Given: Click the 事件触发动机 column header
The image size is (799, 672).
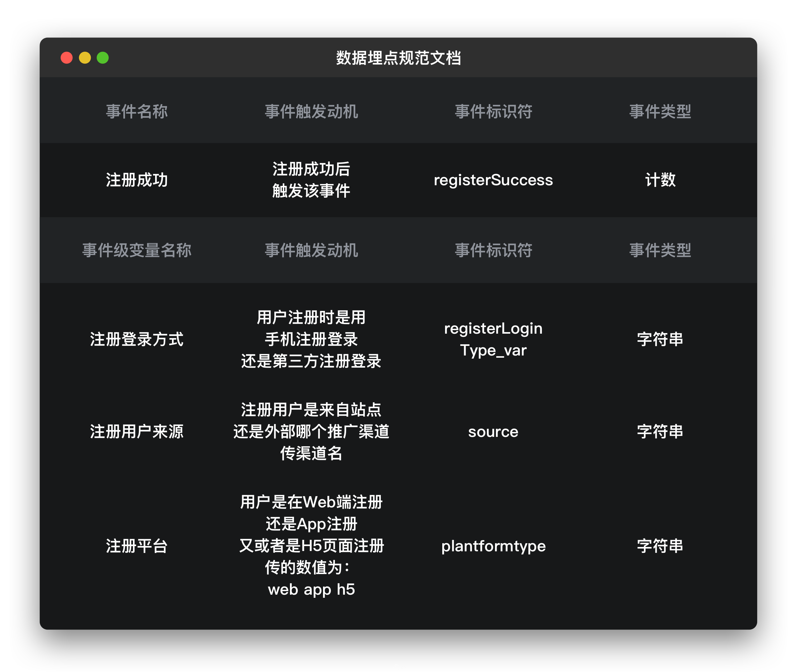Looking at the screenshot, I should point(311,112).
